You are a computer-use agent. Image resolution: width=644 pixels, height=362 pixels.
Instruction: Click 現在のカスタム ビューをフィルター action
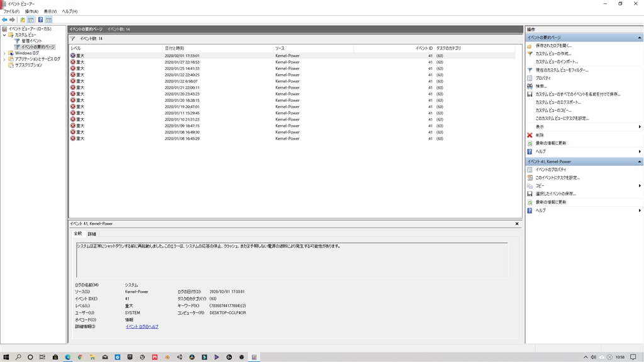[562, 70]
